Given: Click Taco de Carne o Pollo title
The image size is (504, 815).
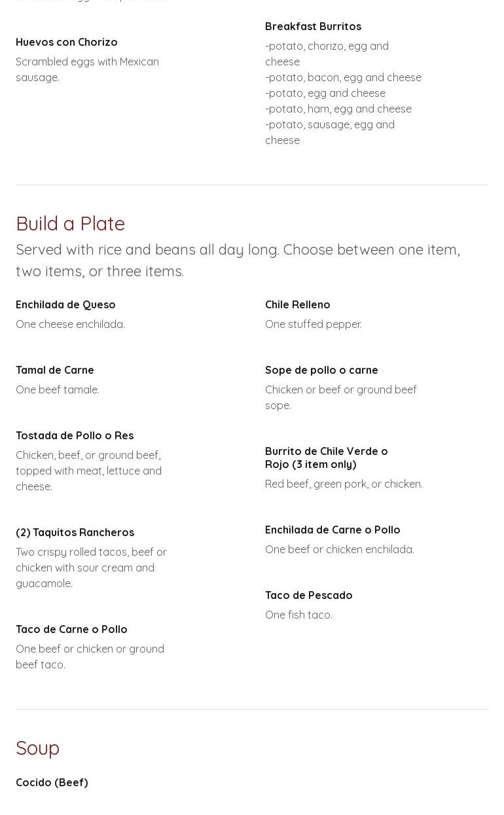Looking at the screenshot, I should pyautogui.click(x=71, y=629).
